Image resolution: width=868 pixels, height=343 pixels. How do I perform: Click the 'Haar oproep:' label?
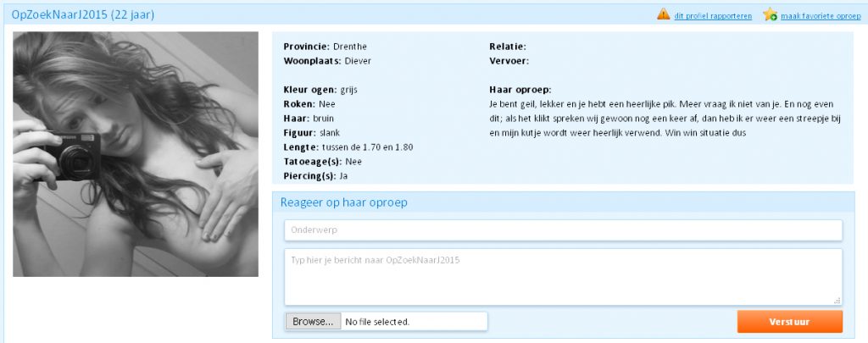[x=520, y=90]
